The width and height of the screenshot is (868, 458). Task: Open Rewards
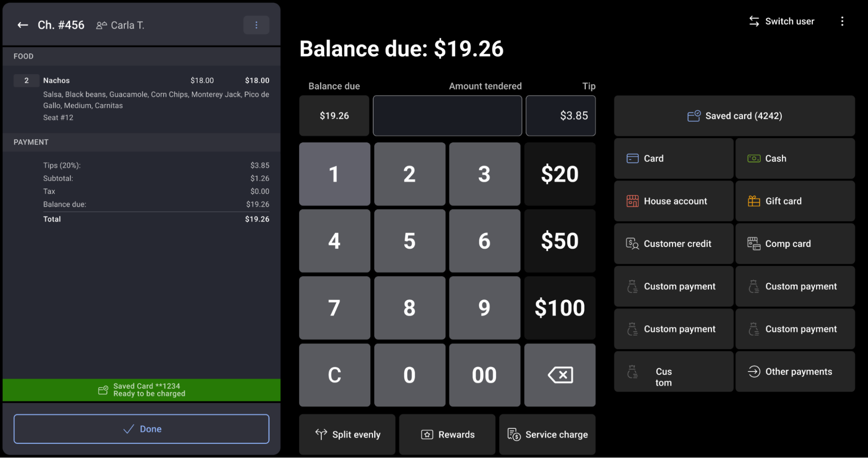(x=447, y=434)
